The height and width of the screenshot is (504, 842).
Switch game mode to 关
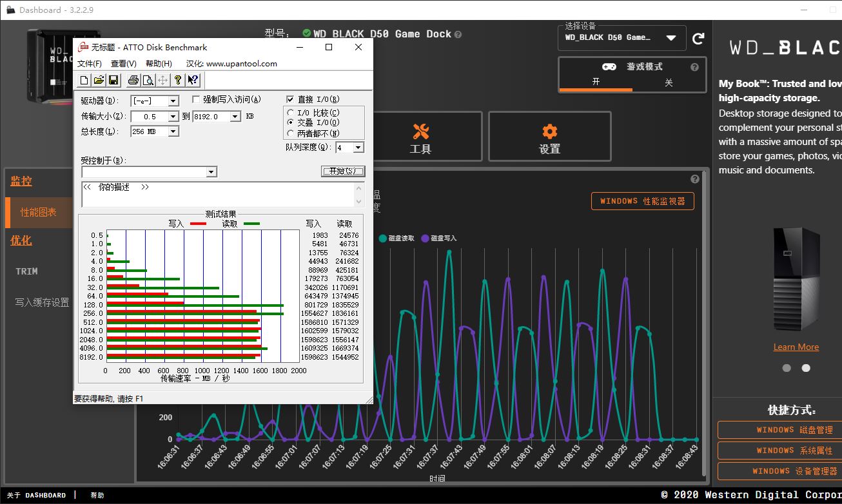pyautogui.click(x=669, y=82)
